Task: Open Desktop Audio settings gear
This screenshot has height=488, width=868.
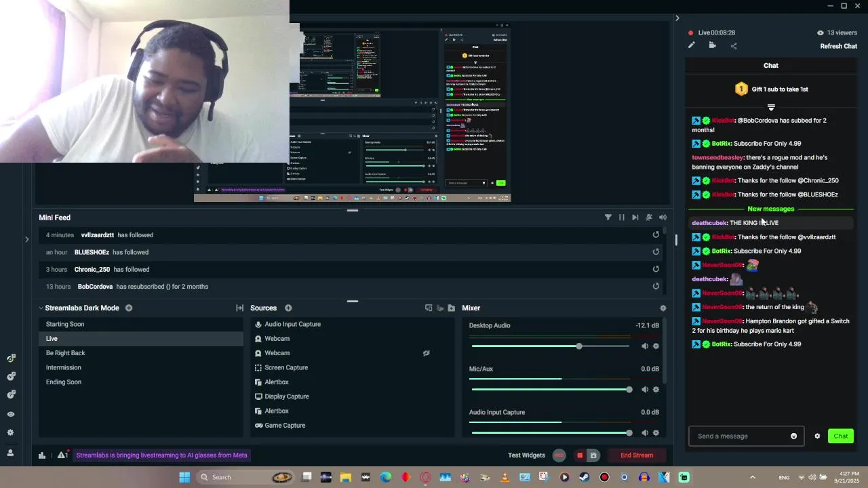Action: pyautogui.click(x=656, y=346)
